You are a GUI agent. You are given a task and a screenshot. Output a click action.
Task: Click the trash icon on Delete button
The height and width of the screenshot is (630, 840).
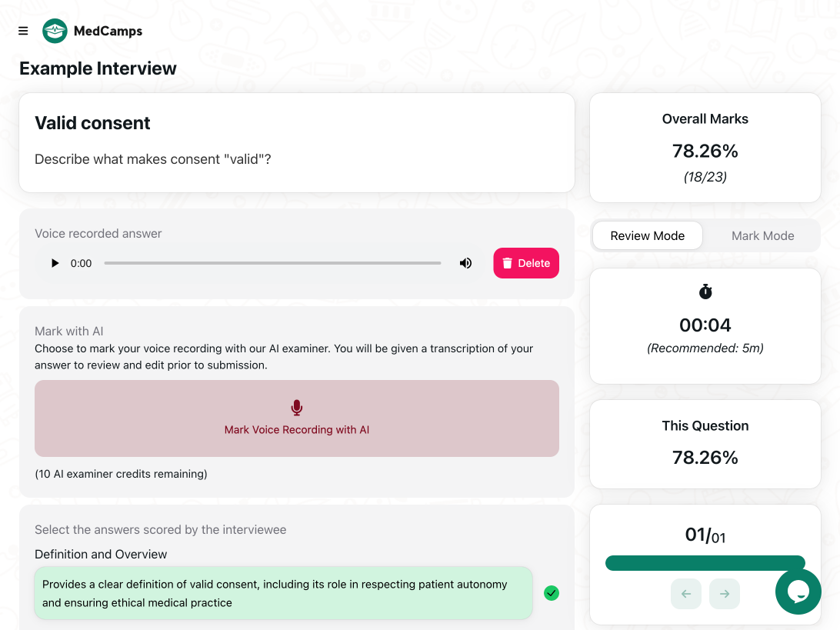coord(508,262)
